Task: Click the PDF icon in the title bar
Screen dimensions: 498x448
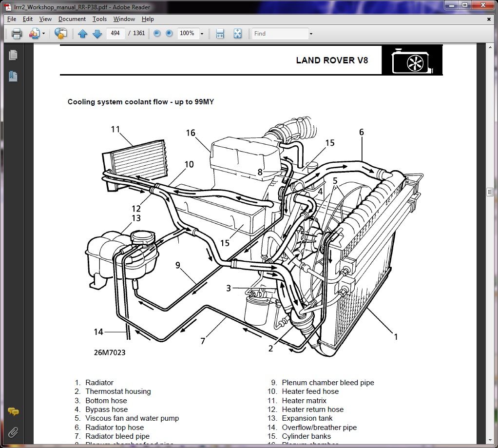Action: pyautogui.click(x=8, y=7)
